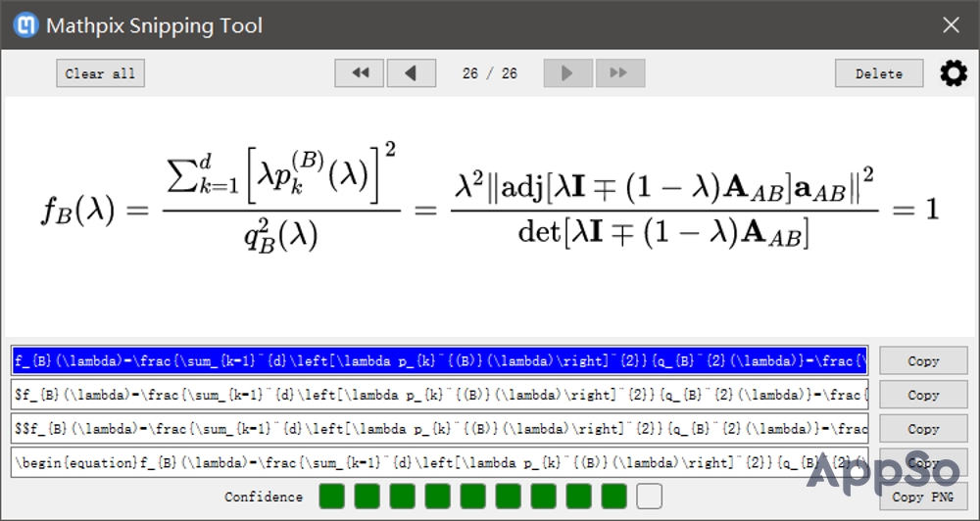The width and height of the screenshot is (980, 521).
Task: Close the Mathpix Snipping Tool window
Action: (x=952, y=25)
